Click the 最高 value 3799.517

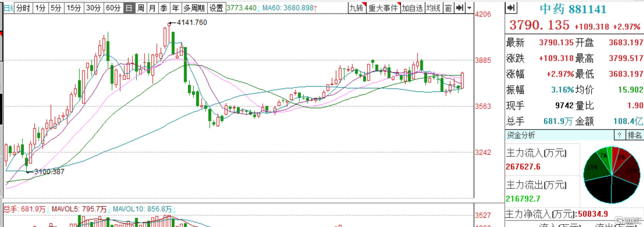click(626, 58)
